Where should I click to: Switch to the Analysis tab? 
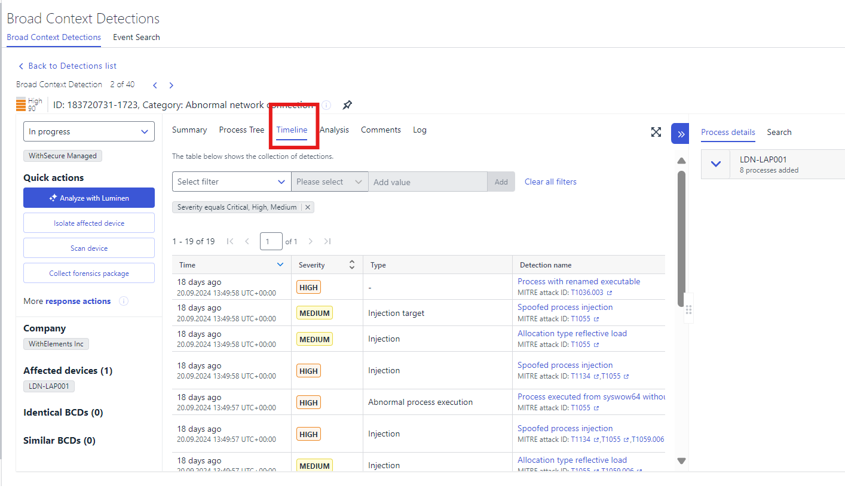pyautogui.click(x=334, y=130)
